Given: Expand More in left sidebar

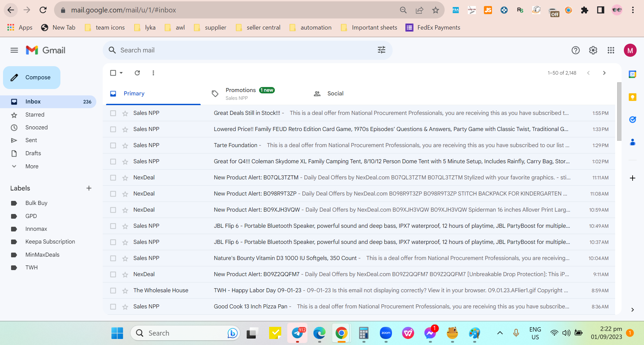Looking at the screenshot, I should pyautogui.click(x=32, y=166).
